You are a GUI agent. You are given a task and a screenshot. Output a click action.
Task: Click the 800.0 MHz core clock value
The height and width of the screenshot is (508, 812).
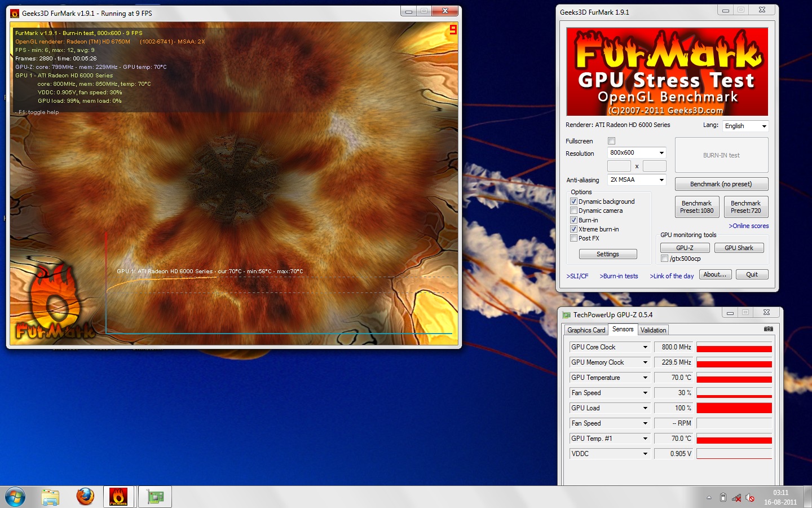click(673, 347)
